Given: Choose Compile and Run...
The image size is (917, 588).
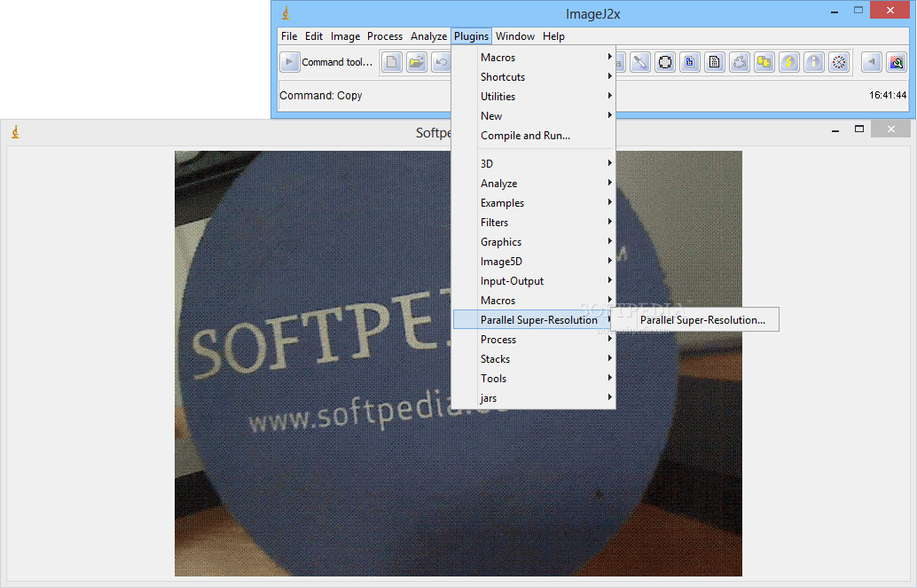Looking at the screenshot, I should point(533,135).
